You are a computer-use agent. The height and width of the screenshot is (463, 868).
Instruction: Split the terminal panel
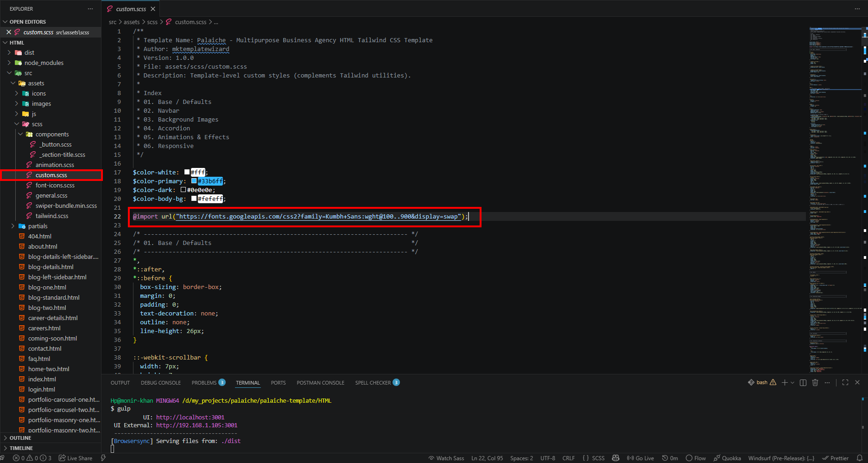click(803, 382)
